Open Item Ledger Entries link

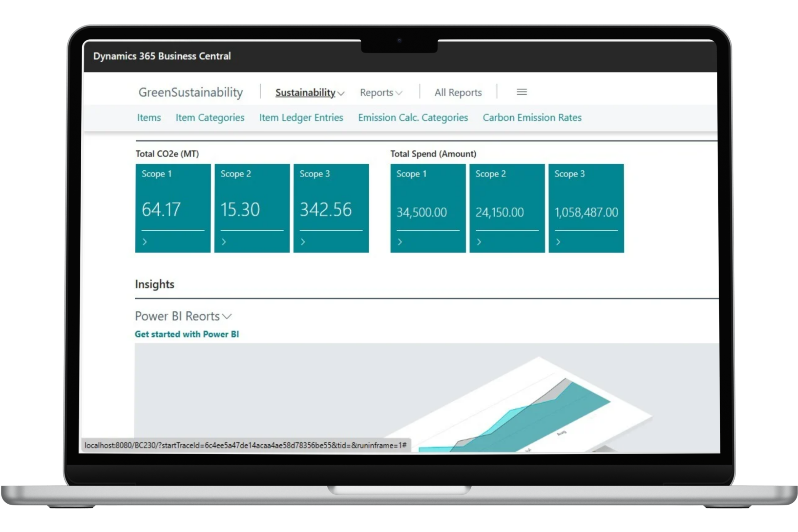(x=301, y=118)
